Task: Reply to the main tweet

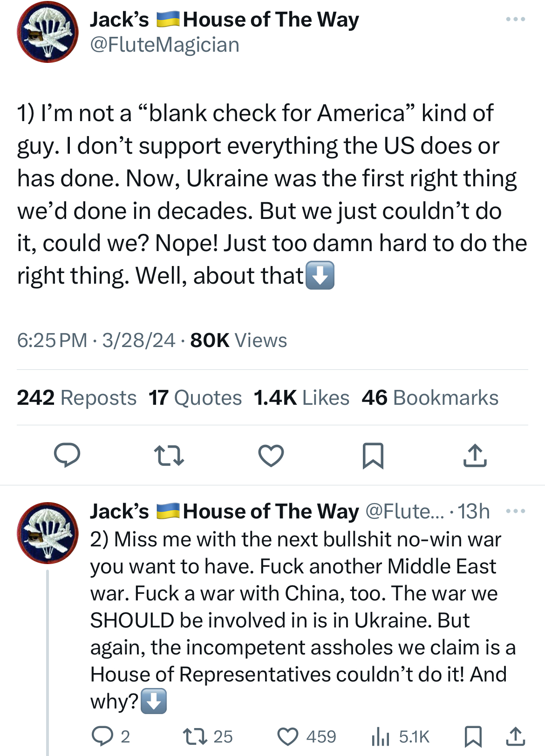Action: [67, 455]
